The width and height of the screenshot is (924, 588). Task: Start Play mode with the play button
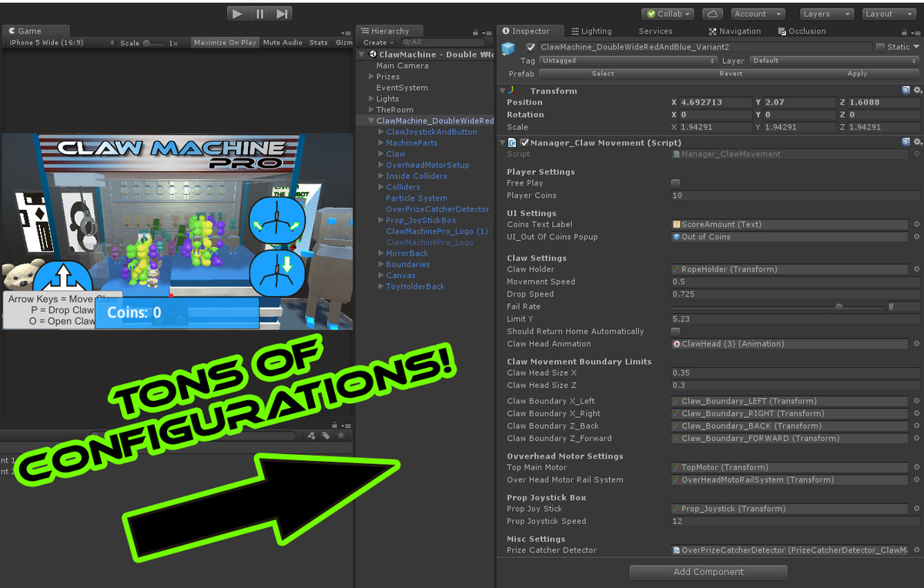pyautogui.click(x=238, y=13)
